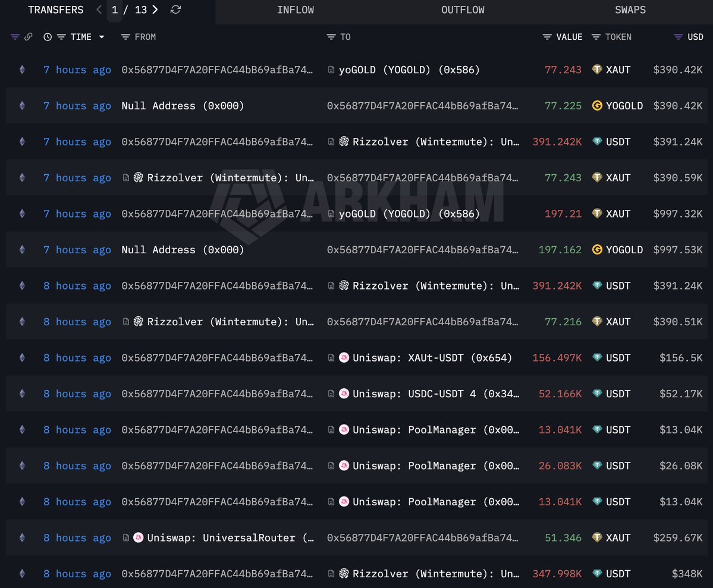713x588 pixels.
Task: Click USDT token icon in 26.083K row
Action: 597,465
